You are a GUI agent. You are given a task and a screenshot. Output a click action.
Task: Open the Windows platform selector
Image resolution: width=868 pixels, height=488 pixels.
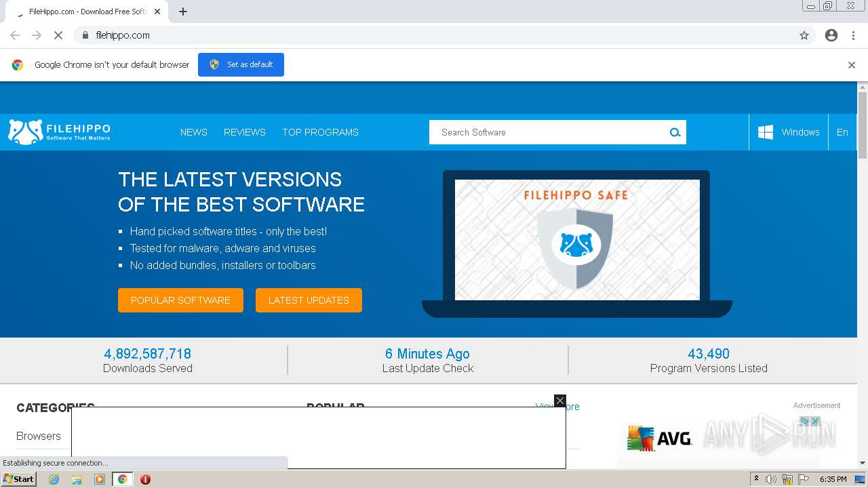789,132
